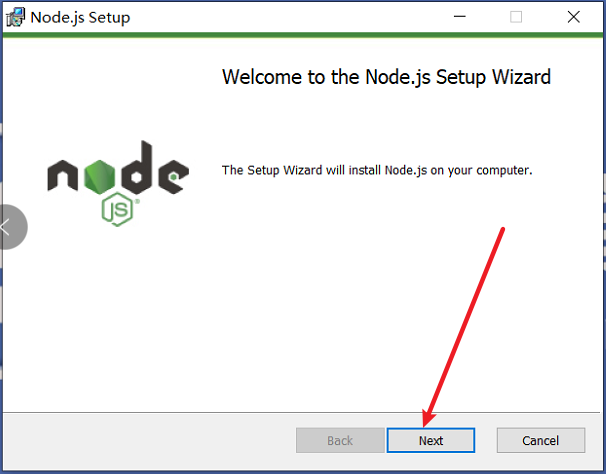Click the disabled Back button
The height and width of the screenshot is (474, 606).
point(340,440)
